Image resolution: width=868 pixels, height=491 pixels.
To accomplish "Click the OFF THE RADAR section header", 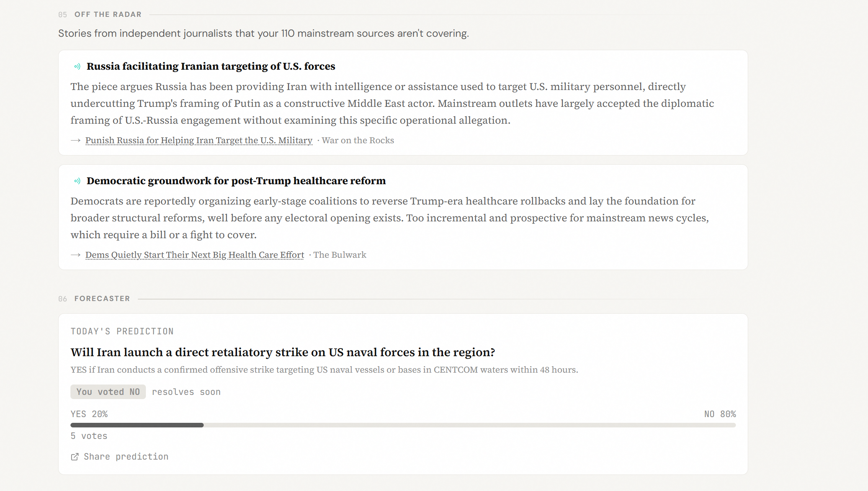I will click(108, 15).
